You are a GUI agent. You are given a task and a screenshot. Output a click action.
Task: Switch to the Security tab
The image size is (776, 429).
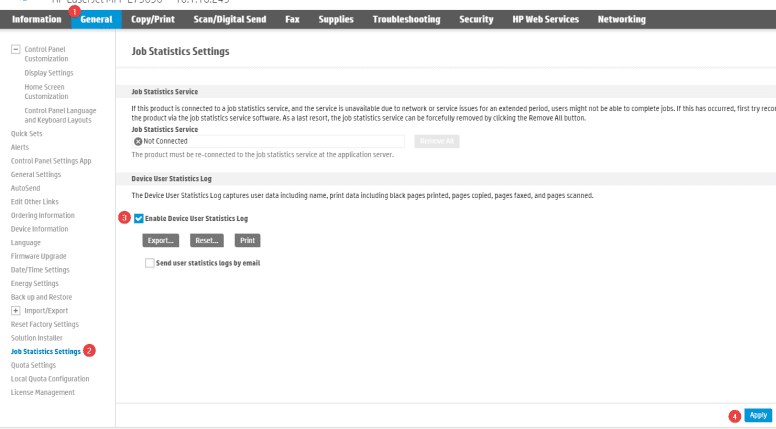476,19
